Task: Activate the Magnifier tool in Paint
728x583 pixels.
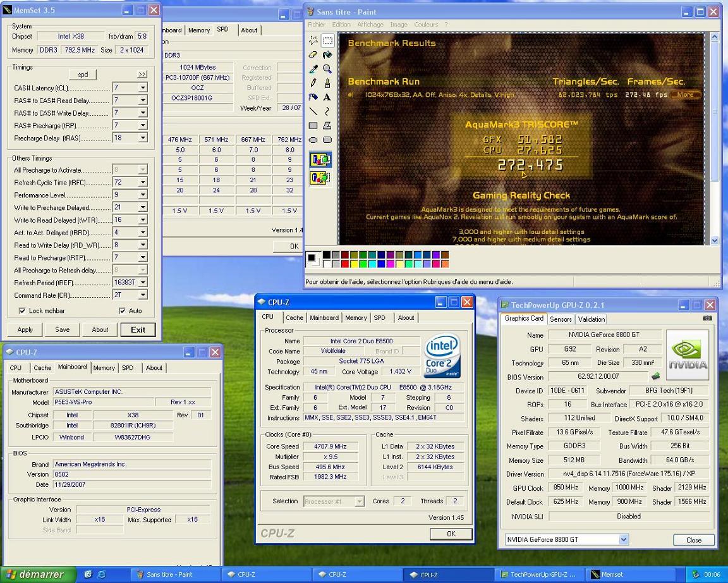Action: pyautogui.click(x=327, y=69)
